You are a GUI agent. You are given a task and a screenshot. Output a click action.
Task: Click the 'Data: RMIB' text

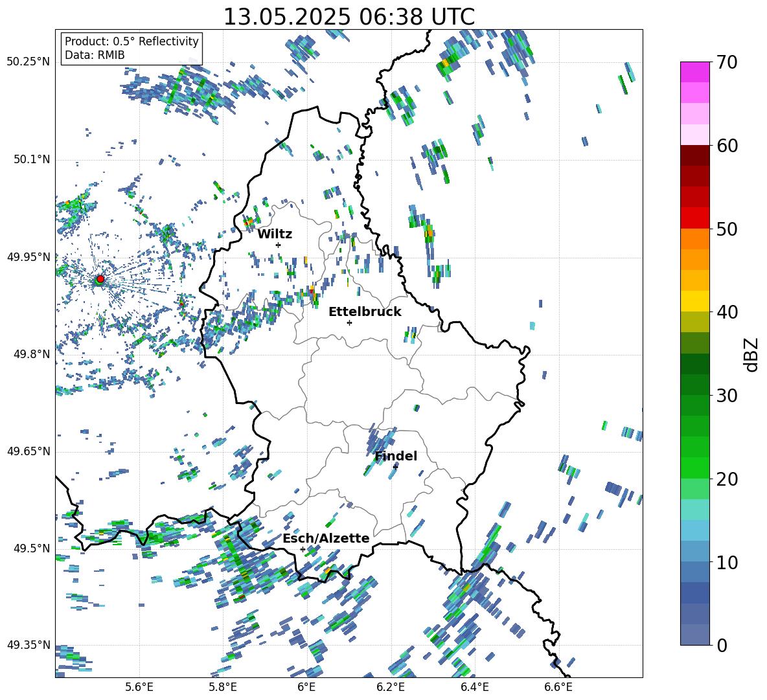95,55
